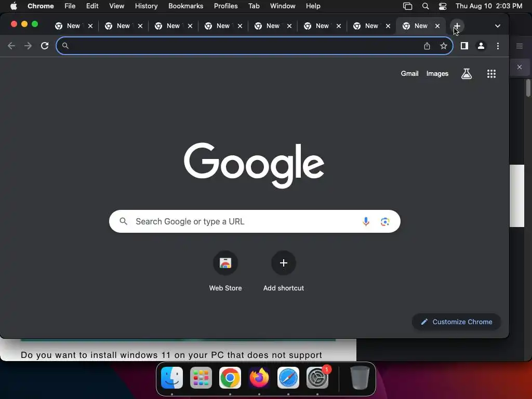Open the Bookmarks menu

pos(185,6)
